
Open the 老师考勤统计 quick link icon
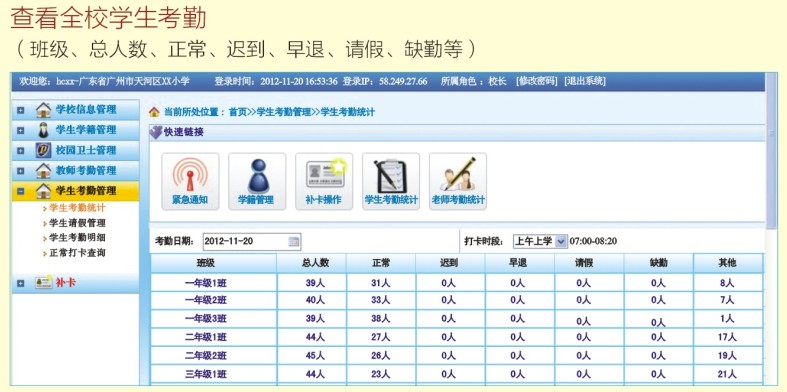coord(458,181)
